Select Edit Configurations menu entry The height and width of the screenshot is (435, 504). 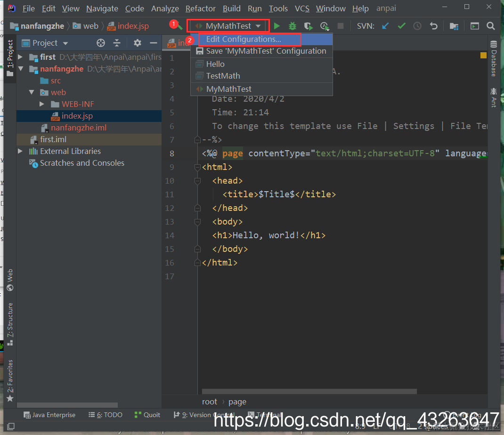[261, 39]
